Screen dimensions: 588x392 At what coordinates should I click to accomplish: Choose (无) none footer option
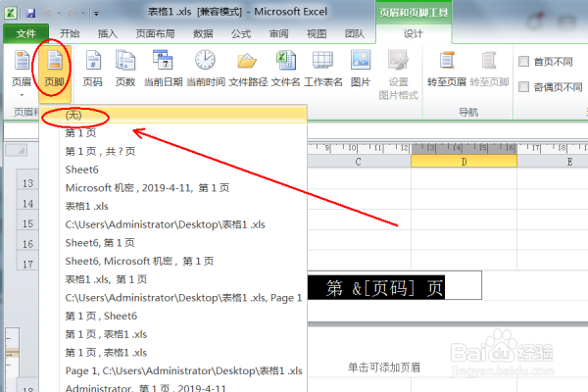pos(173,115)
